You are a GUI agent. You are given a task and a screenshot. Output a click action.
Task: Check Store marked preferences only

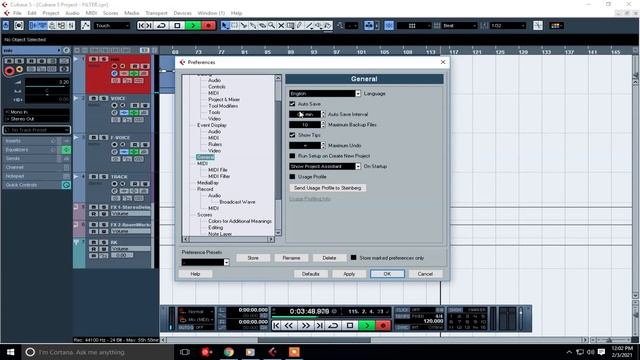(x=353, y=258)
